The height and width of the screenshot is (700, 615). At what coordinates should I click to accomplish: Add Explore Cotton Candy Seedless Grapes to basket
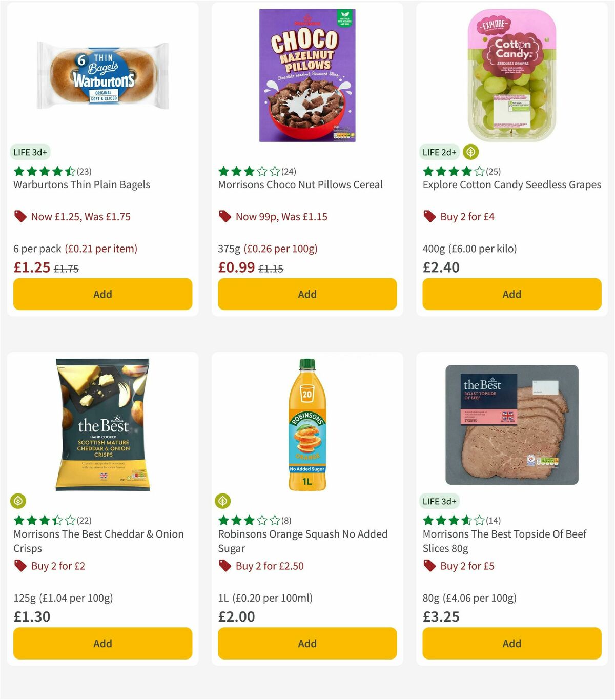point(511,294)
